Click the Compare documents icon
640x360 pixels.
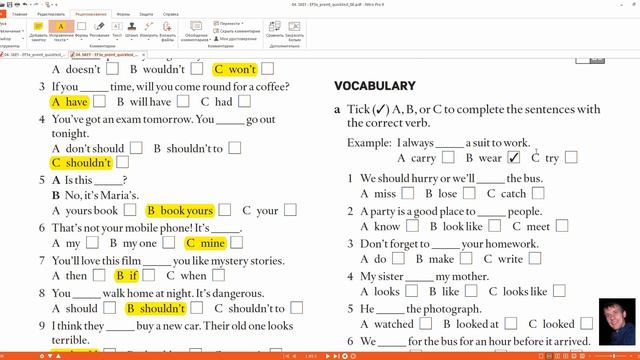click(274, 27)
